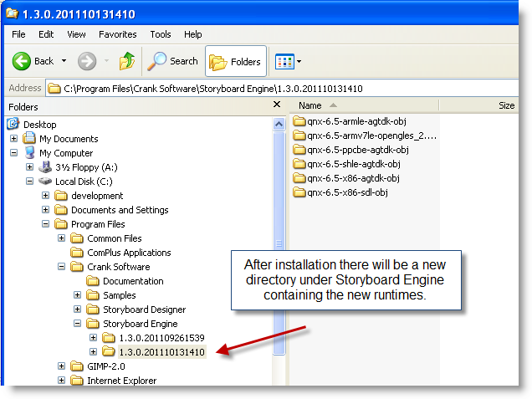Expand Documents and Settings node

coord(45,210)
